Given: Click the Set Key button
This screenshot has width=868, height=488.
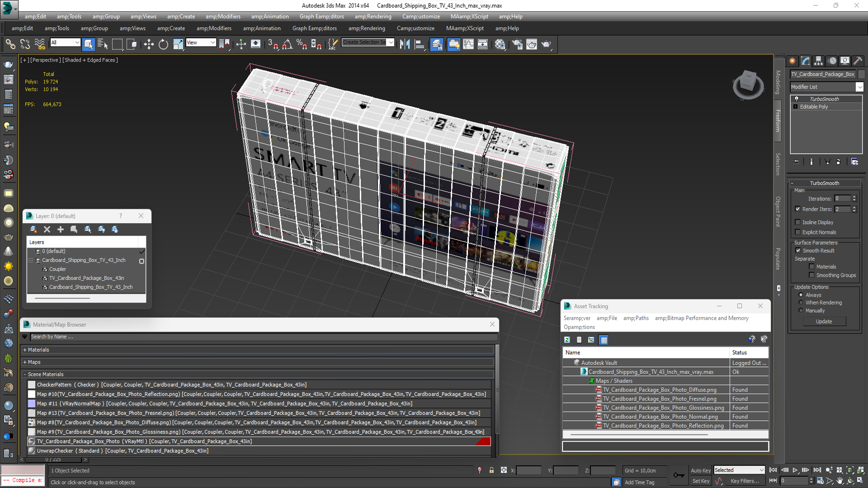Looking at the screenshot, I should coord(700,481).
